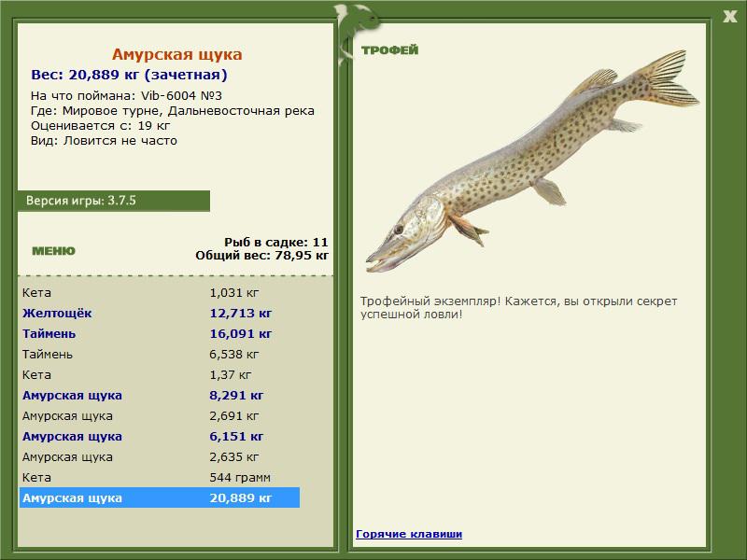The height and width of the screenshot is (560, 747).
Task: Click the На что поймана: Vib-6004 №3 line
Action: [x=126, y=96]
